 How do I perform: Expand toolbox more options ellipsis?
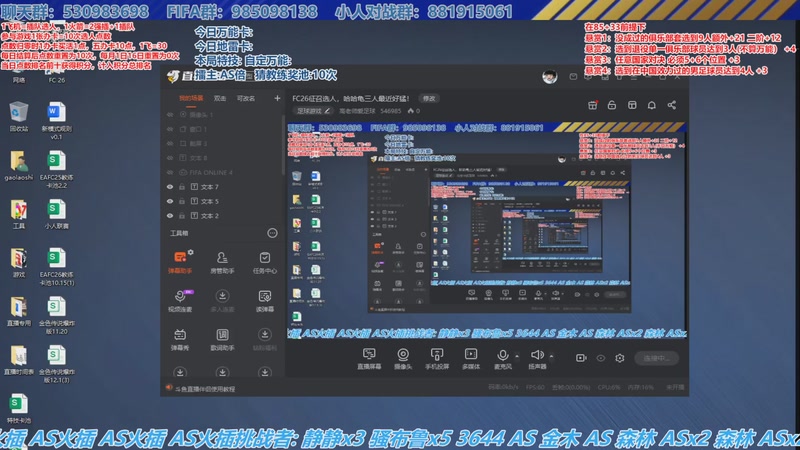click(272, 233)
